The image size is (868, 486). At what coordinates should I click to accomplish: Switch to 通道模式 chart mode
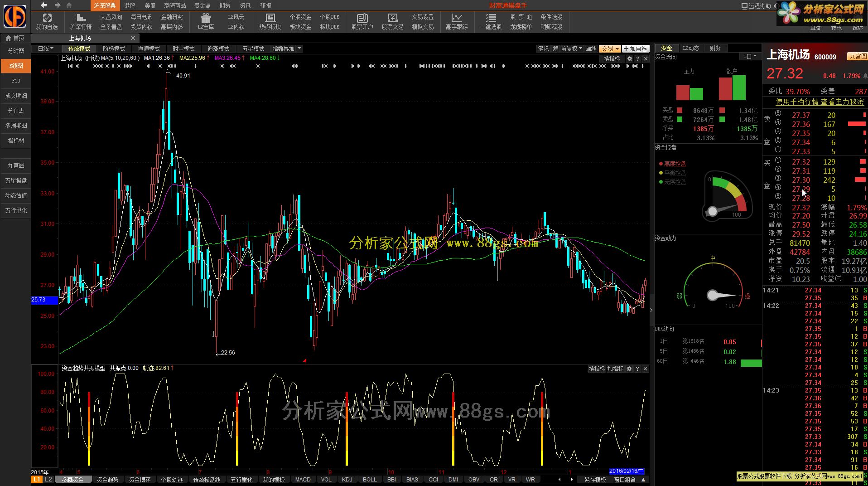[x=149, y=49]
